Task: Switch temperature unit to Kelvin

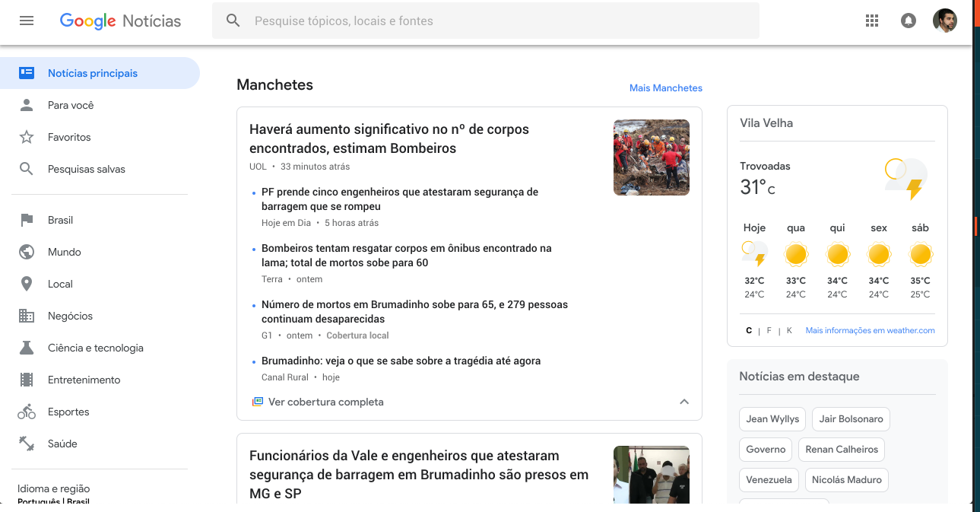Action: (x=789, y=331)
